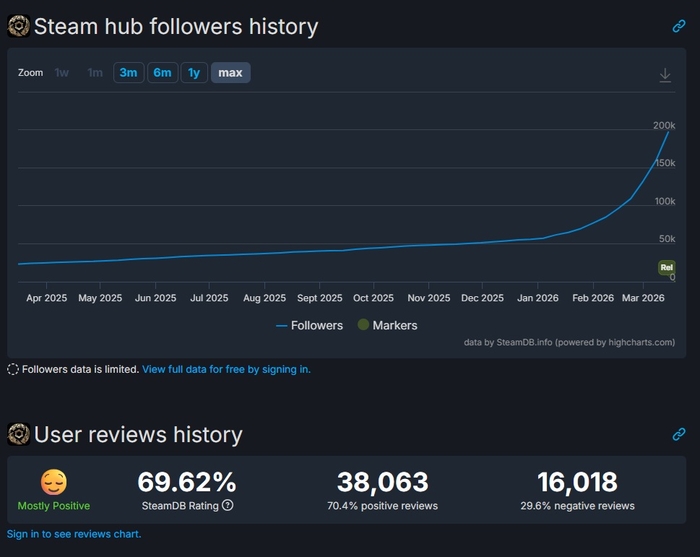Click permalink chain icon for followers history
The image size is (700, 557).
pyautogui.click(x=679, y=26)
